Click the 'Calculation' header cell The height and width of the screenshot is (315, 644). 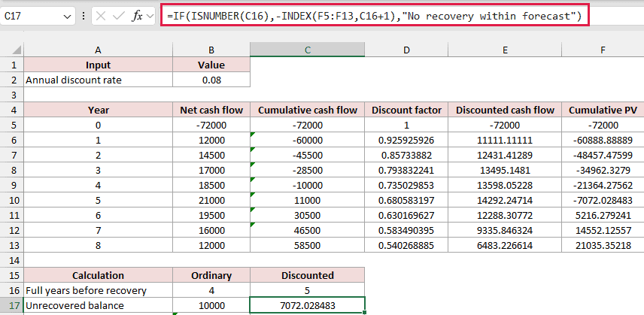tap(98, 276)
